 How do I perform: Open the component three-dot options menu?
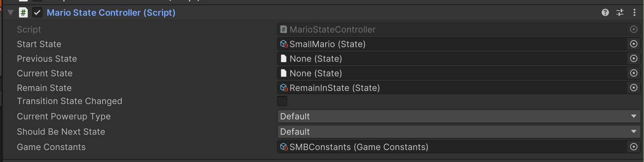tap(635, 13)
